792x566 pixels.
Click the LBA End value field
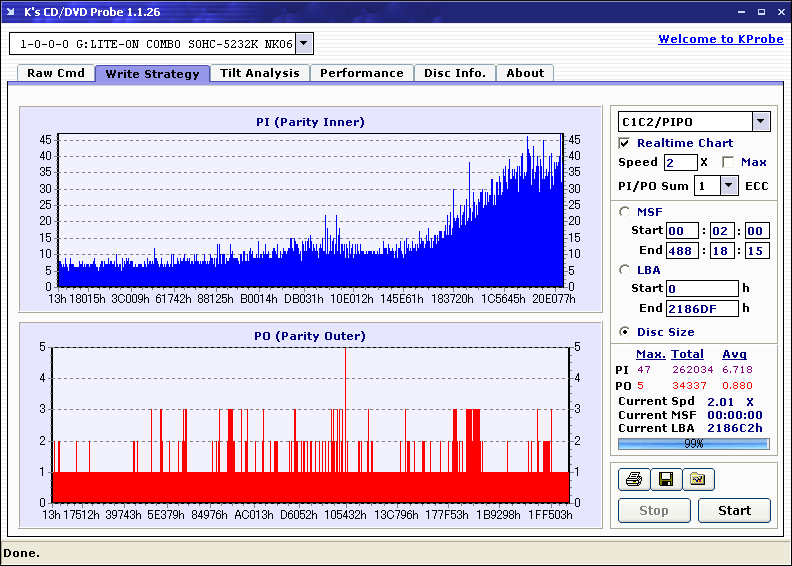[x=701, y=309]
